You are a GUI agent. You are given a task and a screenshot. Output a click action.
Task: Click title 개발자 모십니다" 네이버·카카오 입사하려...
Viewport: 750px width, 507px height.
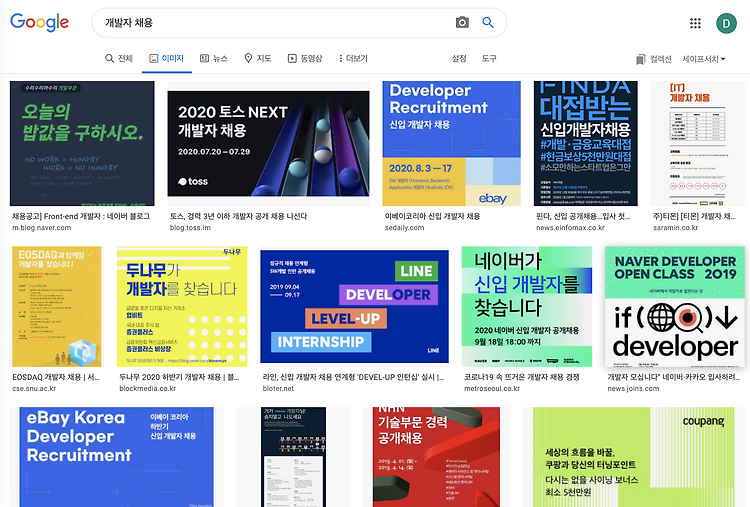(673, 377)
